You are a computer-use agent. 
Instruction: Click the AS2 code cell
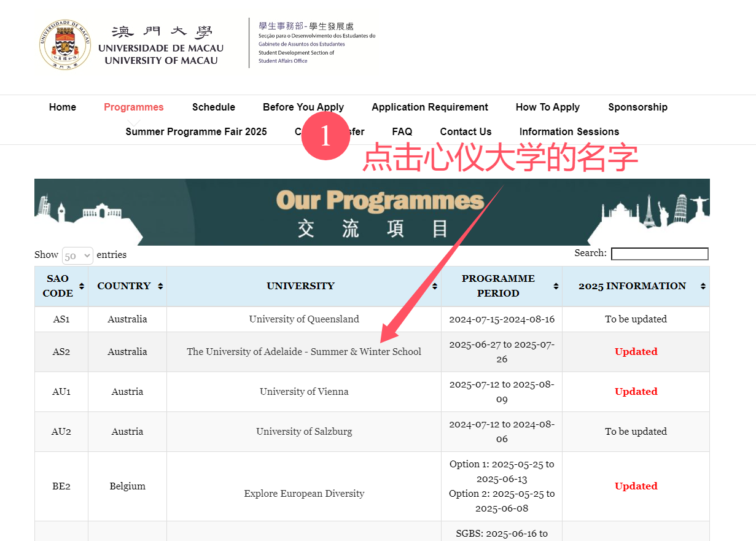pyautogui.click(x=61, y=352)
